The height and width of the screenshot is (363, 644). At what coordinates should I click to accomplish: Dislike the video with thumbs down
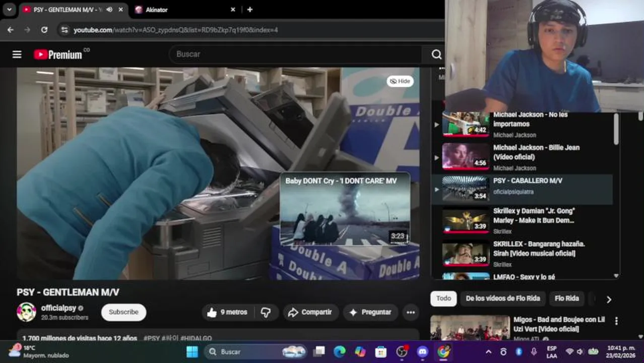(266, 313)
